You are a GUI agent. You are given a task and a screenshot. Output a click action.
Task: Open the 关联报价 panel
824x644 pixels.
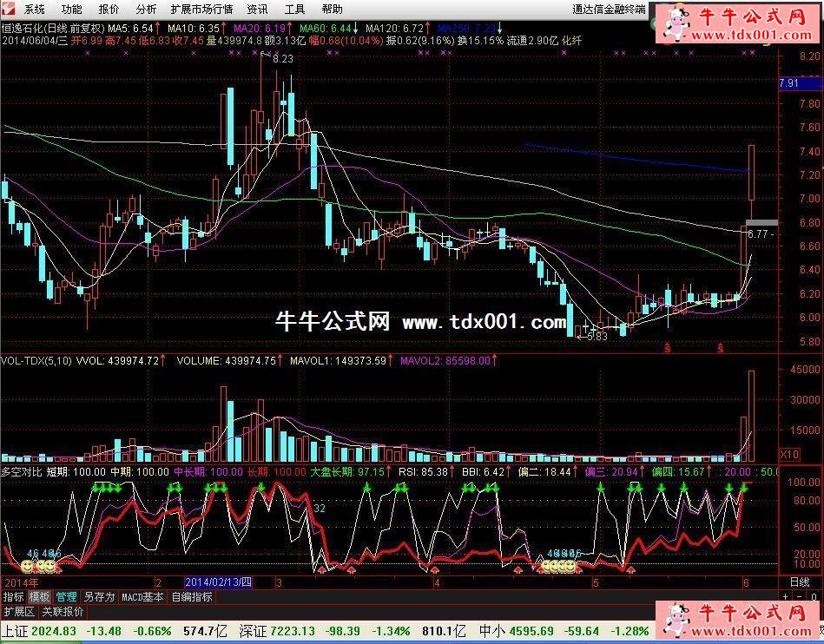coord(63,612)
